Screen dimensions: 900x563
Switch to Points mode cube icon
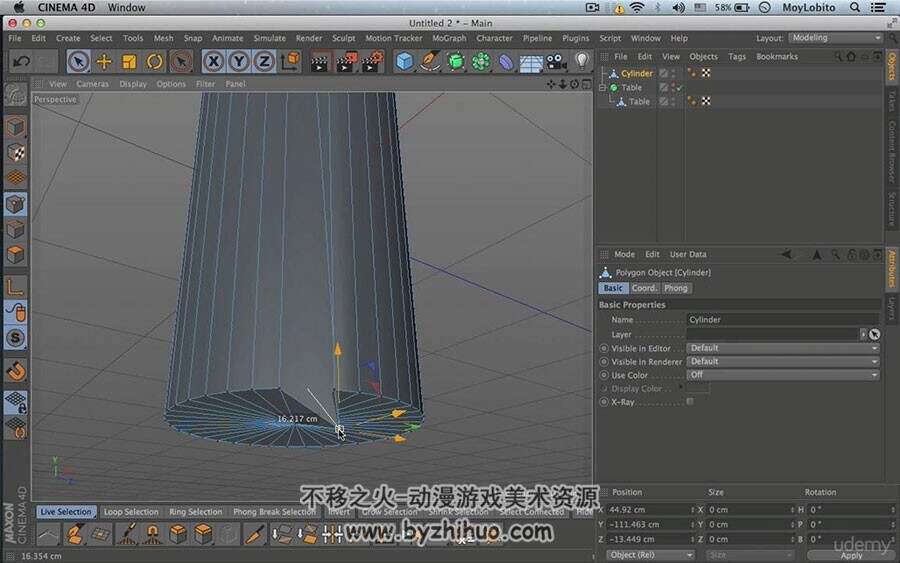[x=15, y=204]
